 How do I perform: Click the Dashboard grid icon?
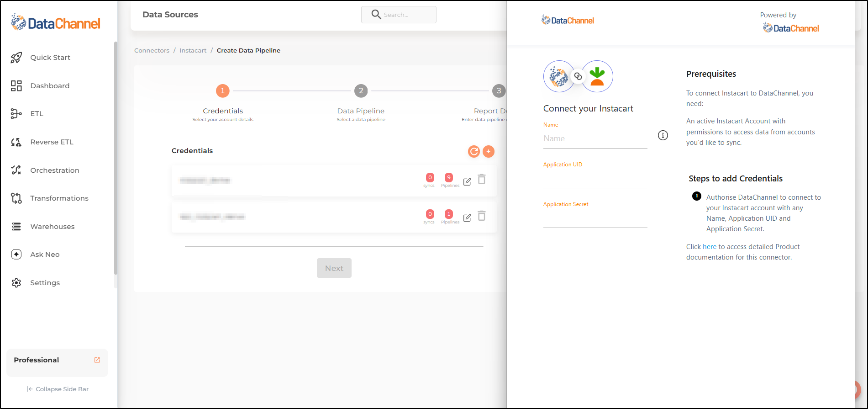click(x=16, y=86)
